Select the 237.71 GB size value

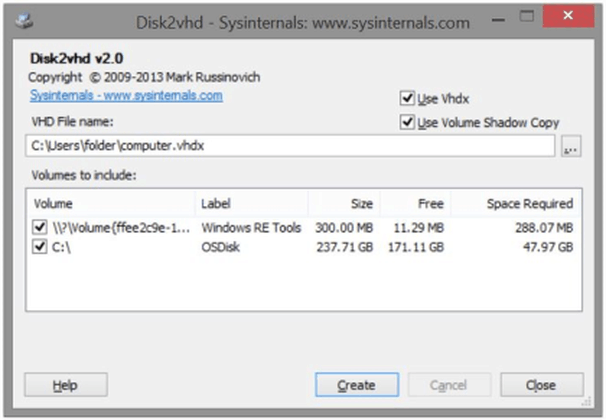tap(345, 247)
